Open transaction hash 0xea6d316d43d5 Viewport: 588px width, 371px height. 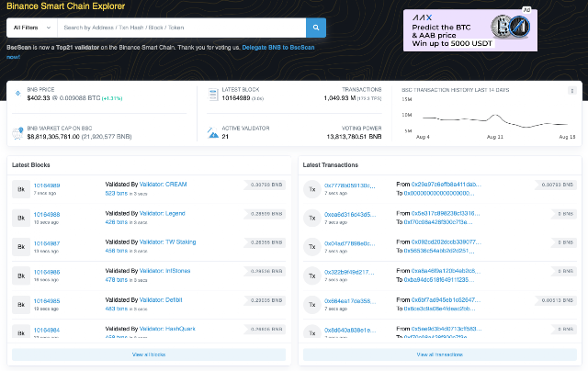[350, 214]
